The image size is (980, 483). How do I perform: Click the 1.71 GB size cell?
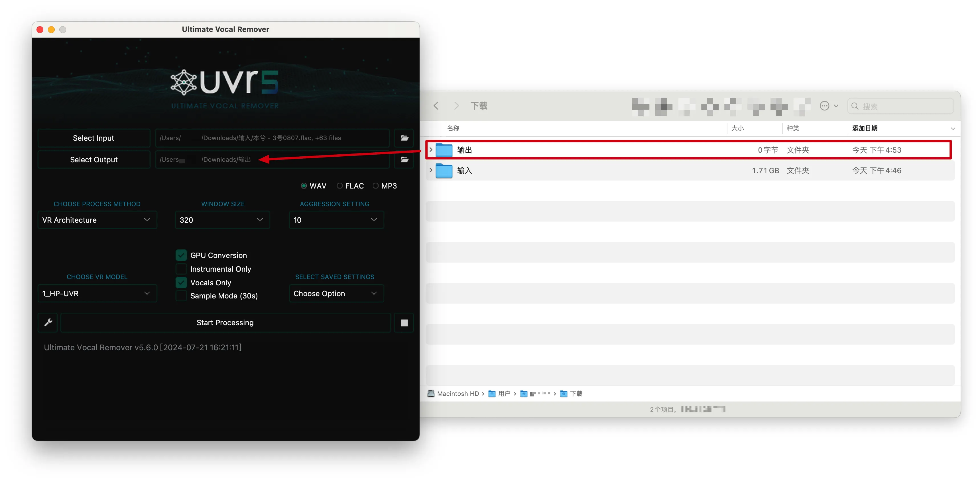[x=765, y=171]
